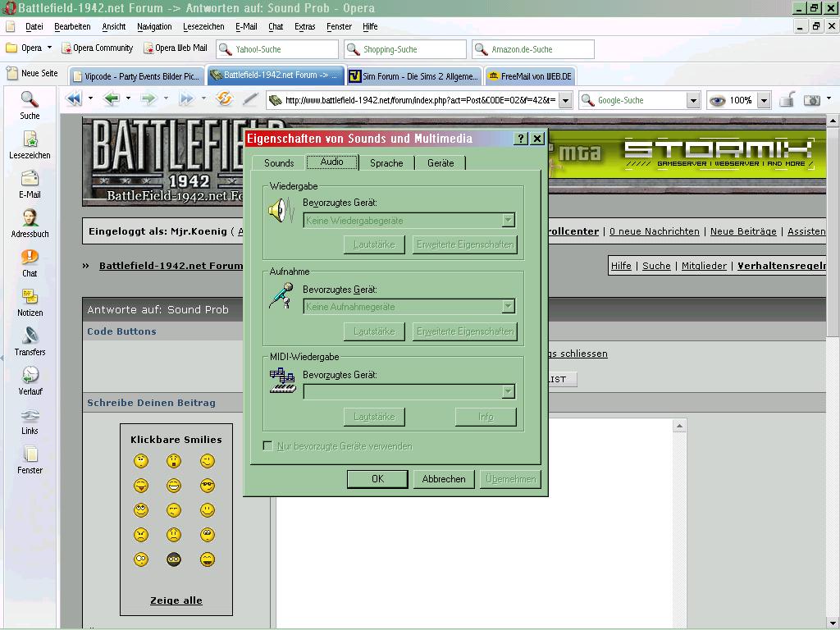Click the Abbrechen button
840x630 pixels.
tap(444, 479)
